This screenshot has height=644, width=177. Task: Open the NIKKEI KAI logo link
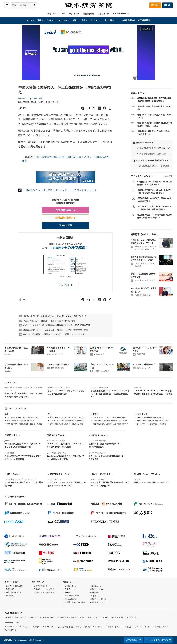click(152, 561)
